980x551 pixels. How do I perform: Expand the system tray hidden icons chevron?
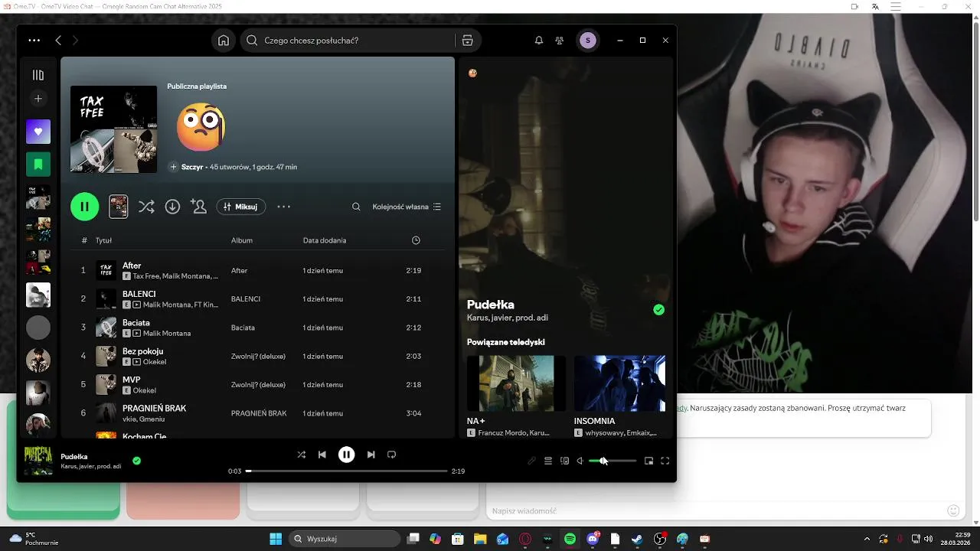pyautogui.click(x=867, y=539)
